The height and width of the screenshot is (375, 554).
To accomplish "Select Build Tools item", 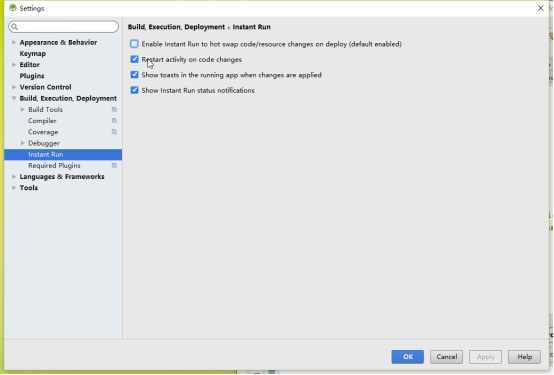I will (x=45, y=110).
